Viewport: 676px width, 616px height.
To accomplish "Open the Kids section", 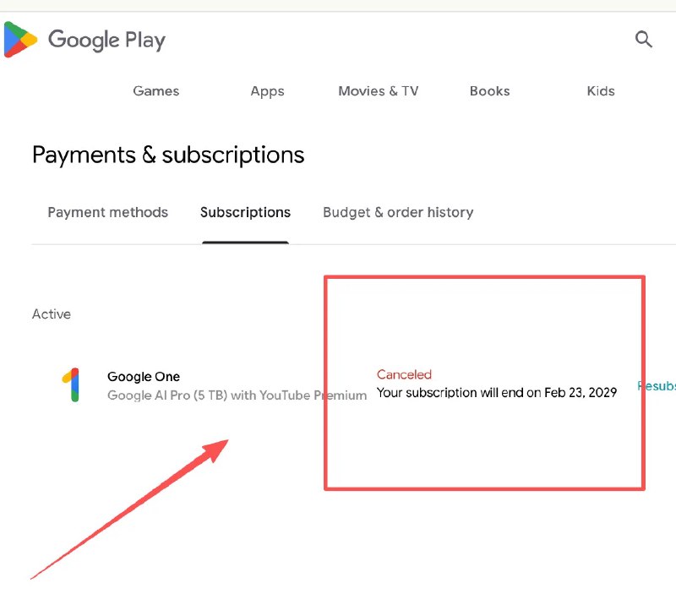I will point(601,91).
